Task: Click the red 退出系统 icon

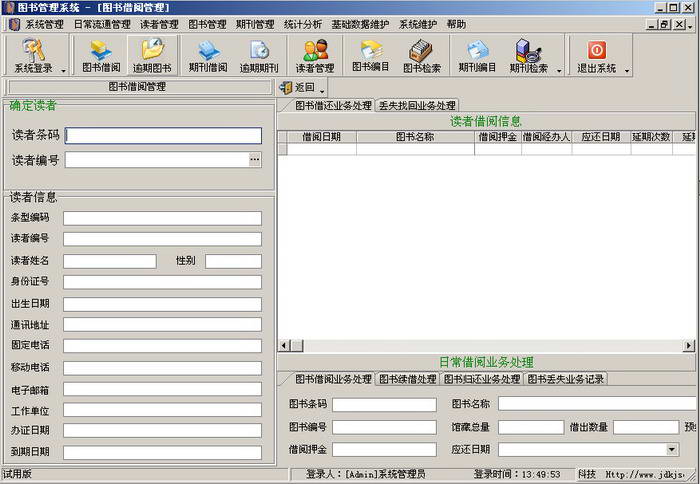Action: coord(596,55)
